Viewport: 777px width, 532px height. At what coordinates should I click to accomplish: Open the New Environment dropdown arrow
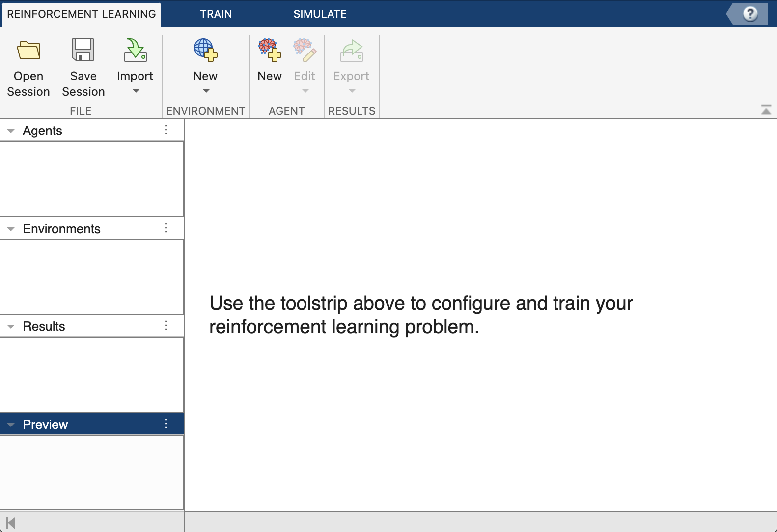(206, 91)
